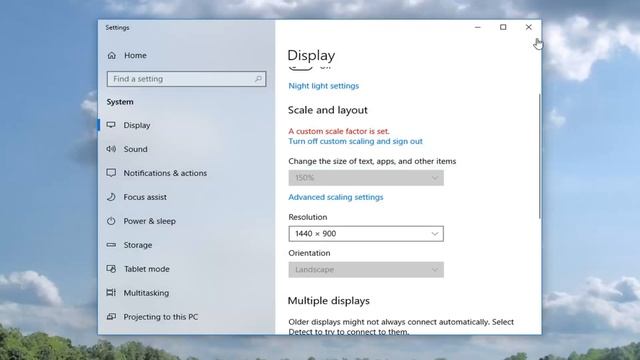The image size is (640, 360).
Task: Click the Projecting to this PC icon
Action: tap(111, 317)
